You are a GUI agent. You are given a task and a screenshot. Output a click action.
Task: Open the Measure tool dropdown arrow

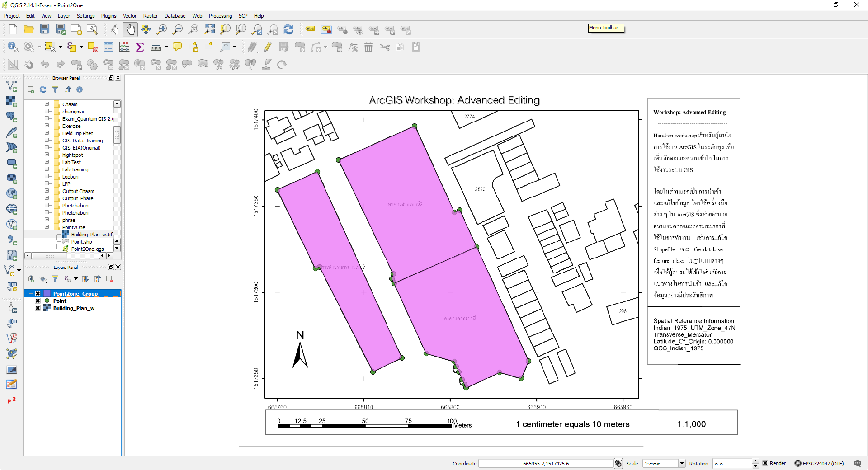(166, 47)
